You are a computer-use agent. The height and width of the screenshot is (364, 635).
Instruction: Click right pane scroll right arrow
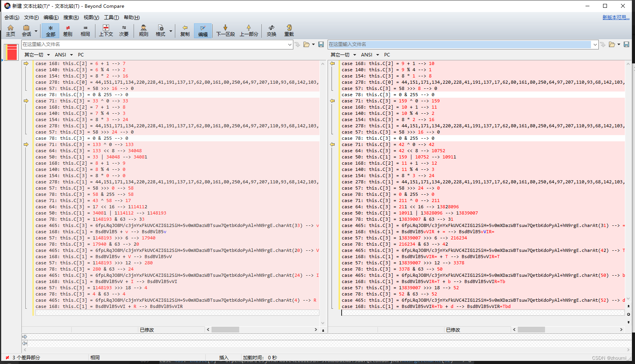tap(621, 330)
